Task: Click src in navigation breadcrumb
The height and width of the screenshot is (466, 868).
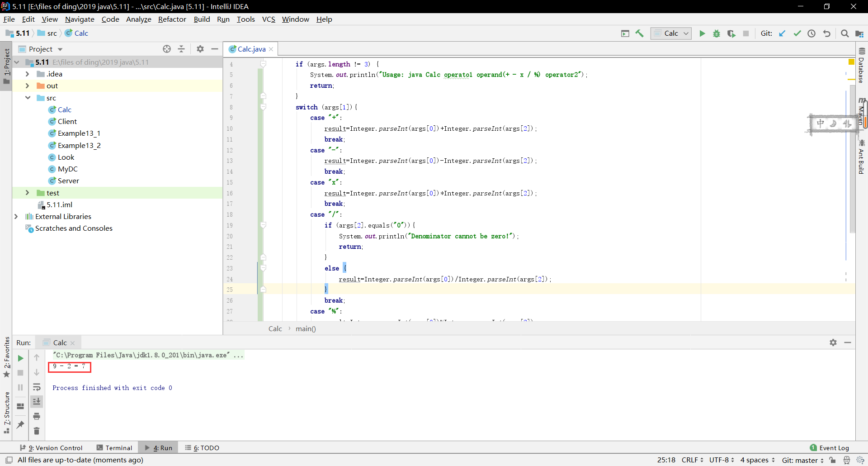Action: [x=47, y=33]
